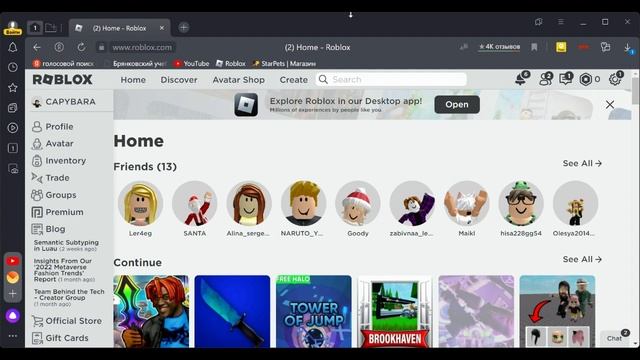The image size is (640, 360).
Task: Open browser history clock icon
Action: tap(13, 67)
